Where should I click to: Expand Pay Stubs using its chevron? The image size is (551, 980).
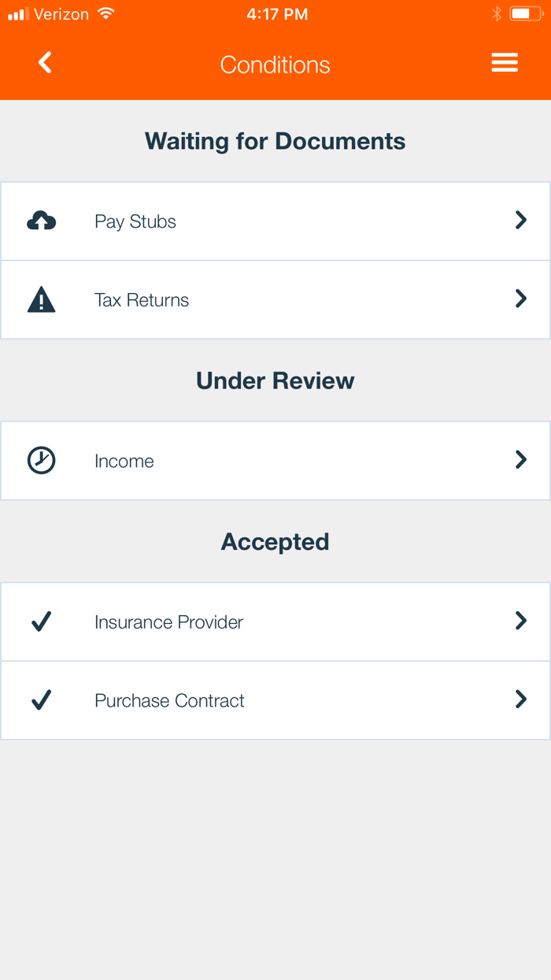pos(520,220)
